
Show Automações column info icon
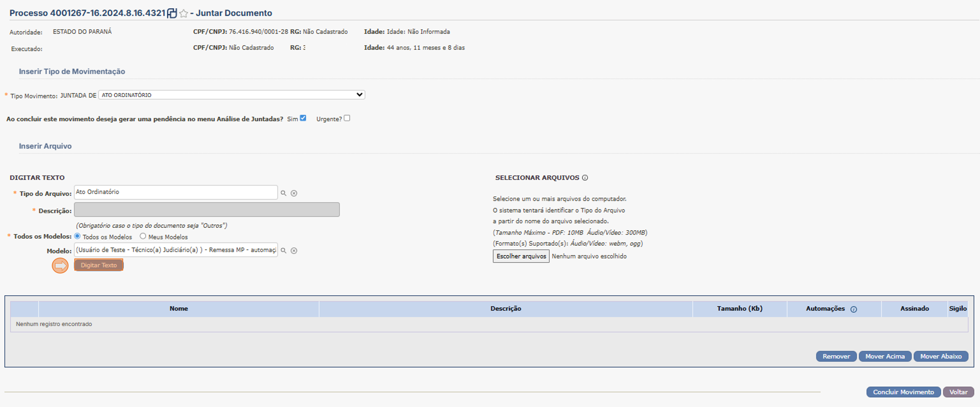coord(854,309)
